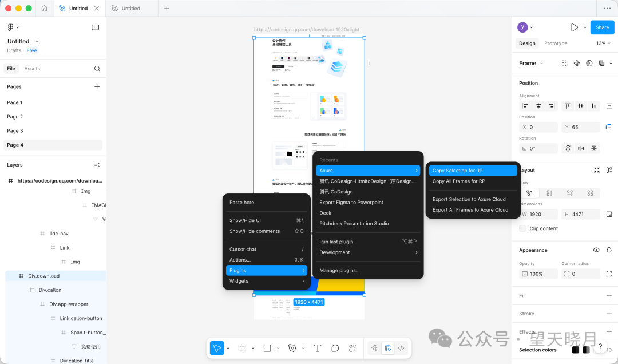This screenshot has width=618, height=364.
Task: Switch to Dev Mode code icon
Action: pyautogui.click(x=401, y=348)
